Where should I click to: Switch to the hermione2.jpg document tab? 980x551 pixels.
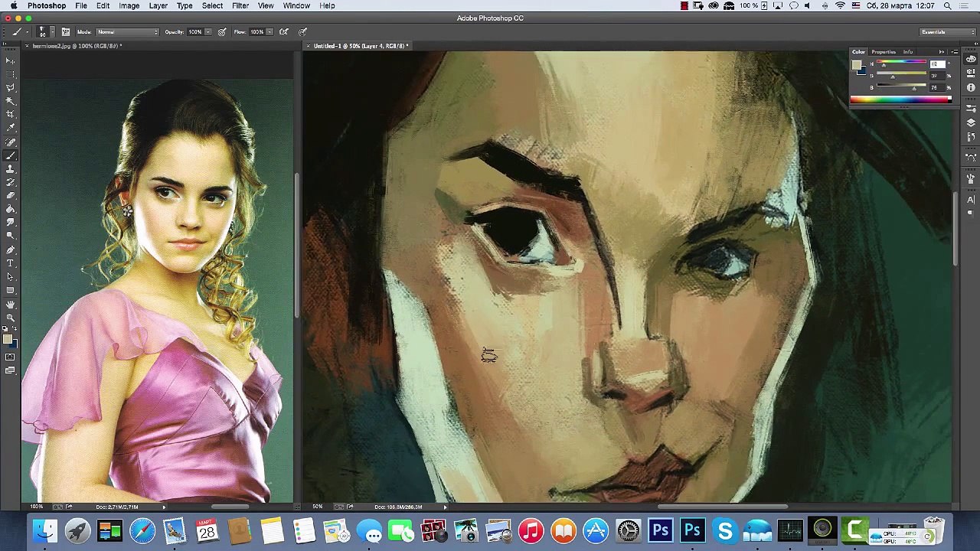(76, 46)
